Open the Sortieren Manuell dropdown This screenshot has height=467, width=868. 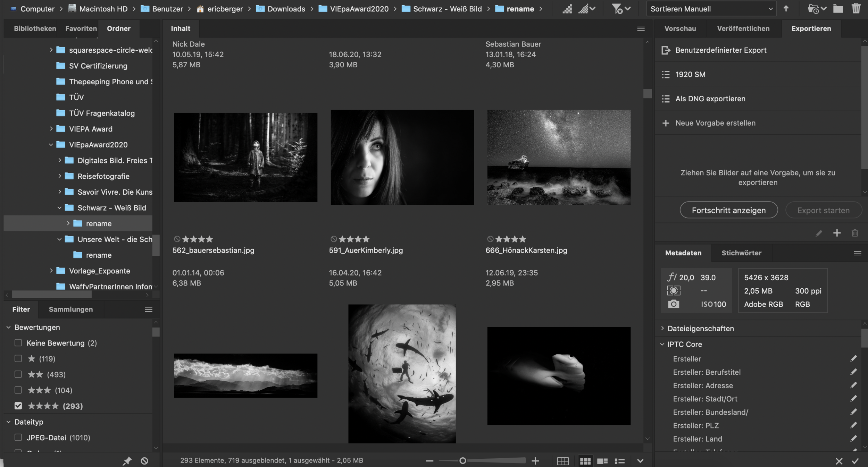tap(711, 9)
